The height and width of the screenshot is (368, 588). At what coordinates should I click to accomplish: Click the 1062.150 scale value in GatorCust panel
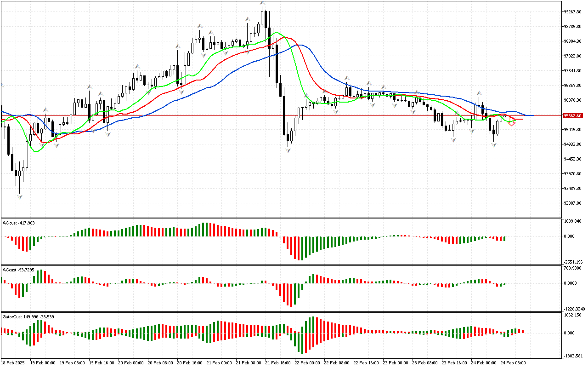573,316
